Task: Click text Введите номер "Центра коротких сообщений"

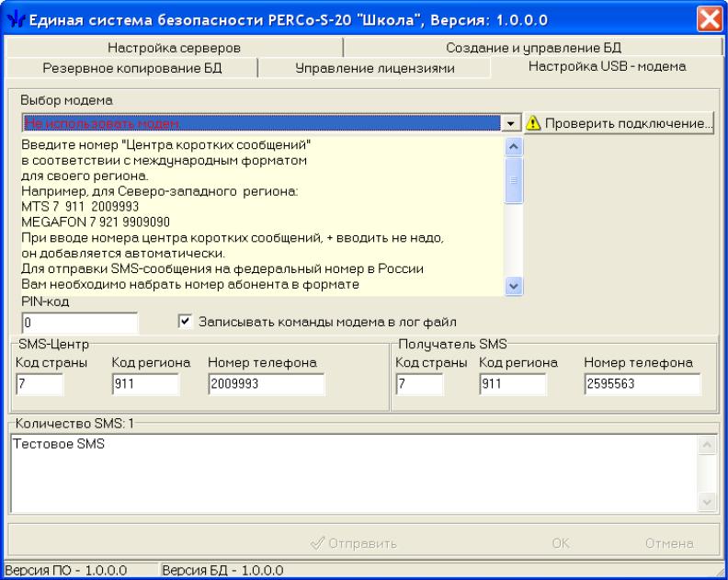Action: (x=165, y=144)
